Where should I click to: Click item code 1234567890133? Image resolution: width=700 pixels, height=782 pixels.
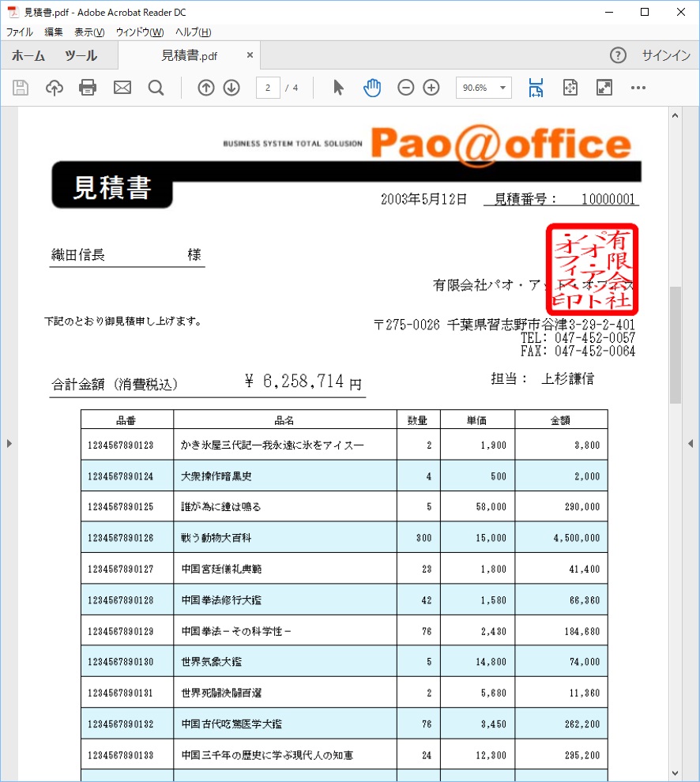click(x=121, y=755)
